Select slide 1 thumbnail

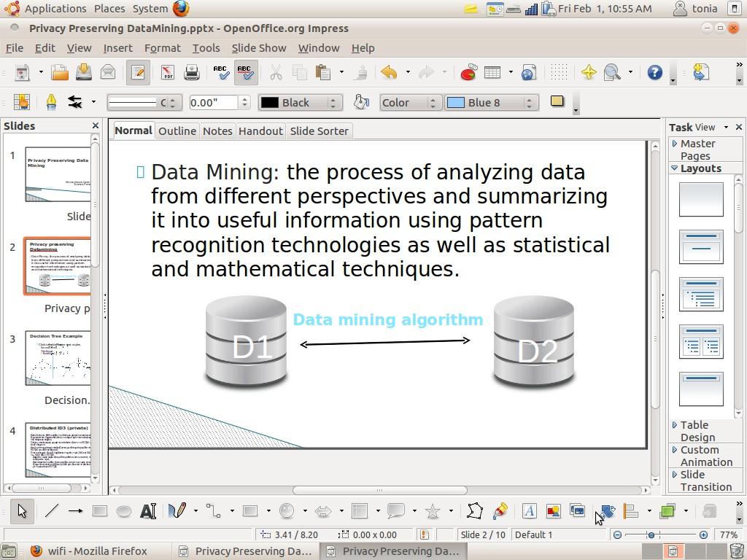pyautogui.click(x=58, y=174)
